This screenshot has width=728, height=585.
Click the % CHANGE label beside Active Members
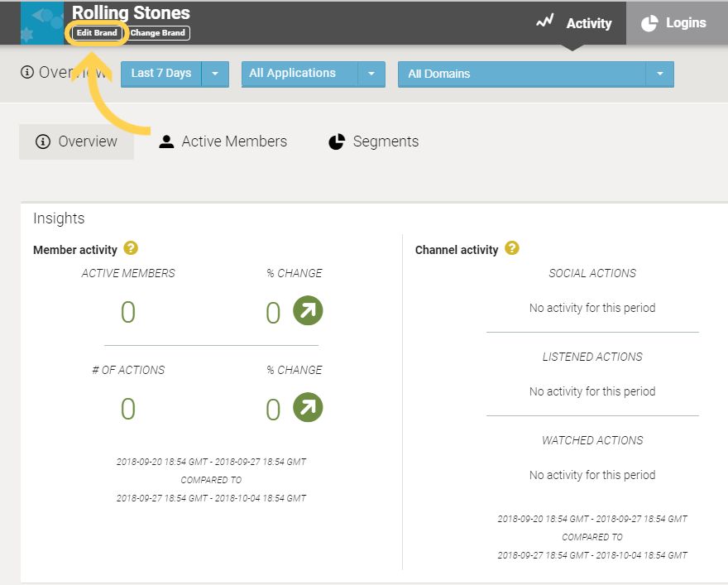pyautogui.click(x=295, y=273)
